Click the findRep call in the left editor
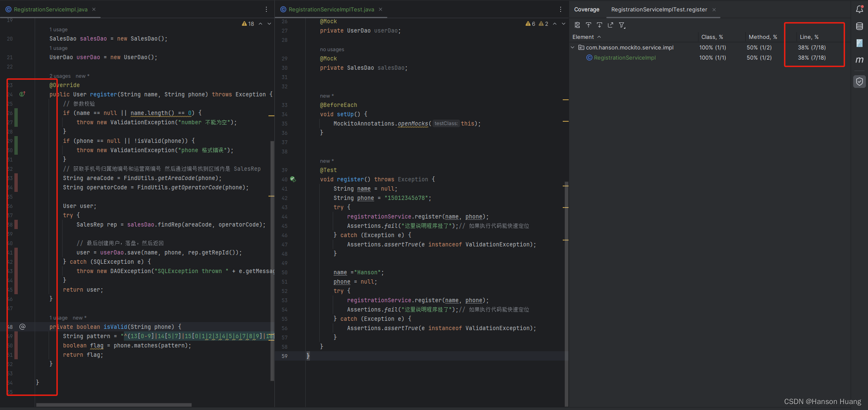The height and width of the screenshot is (410, 868). (169, 224)
